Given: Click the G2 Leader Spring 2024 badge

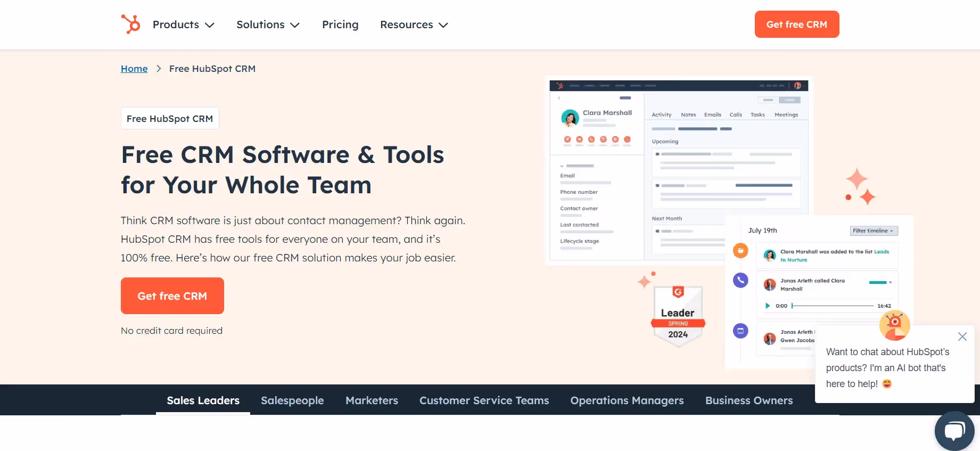Looking at the screenshot, I should pyautogui.click(x=678, y=316).
